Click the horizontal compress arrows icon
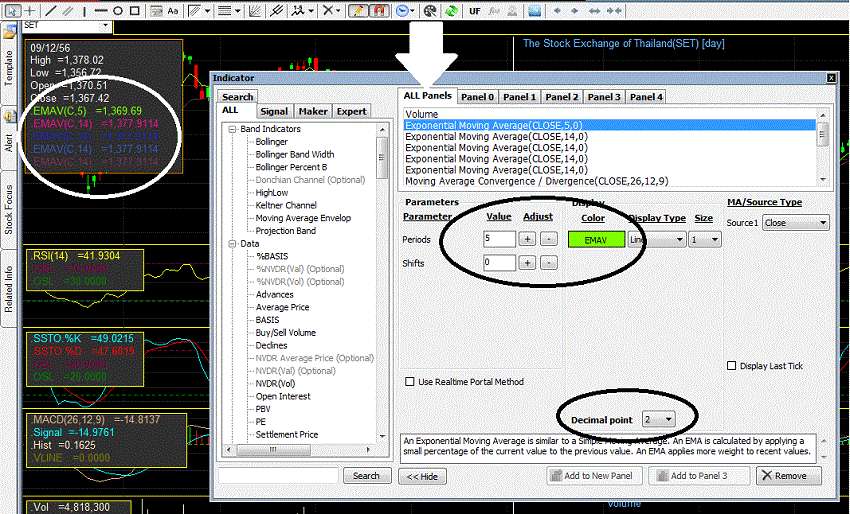The width and height of the screenshot is (850, 514). [x=614, y=10]
